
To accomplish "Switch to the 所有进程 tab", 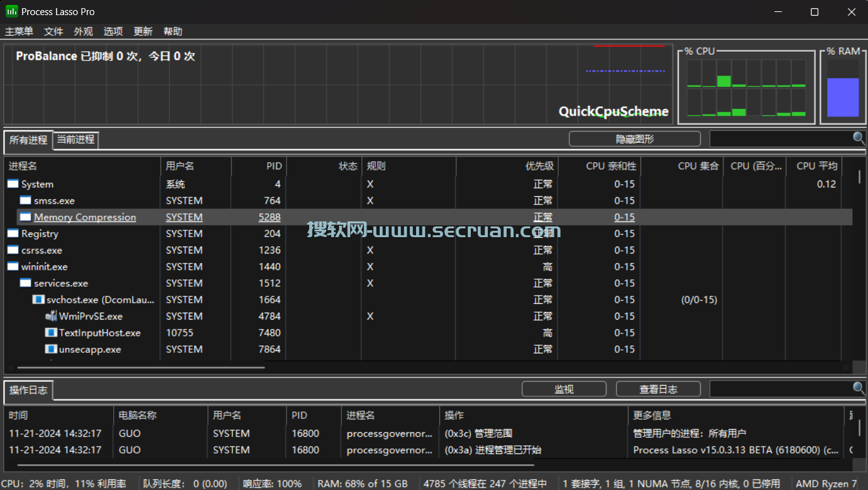I will click(28, 140).
